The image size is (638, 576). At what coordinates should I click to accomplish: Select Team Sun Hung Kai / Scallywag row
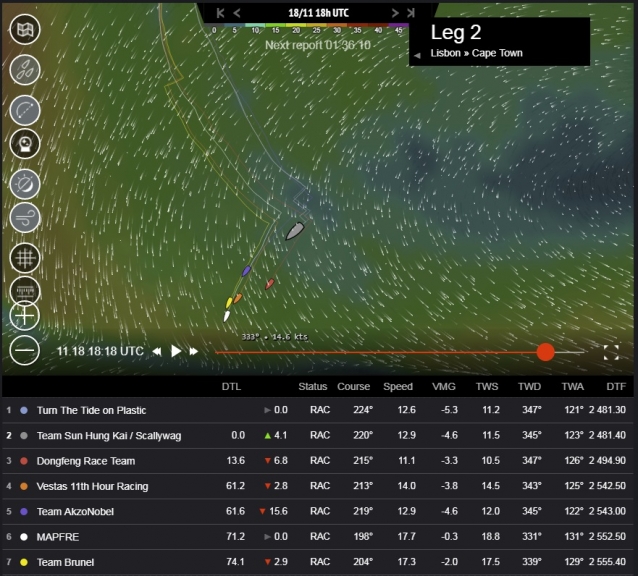pyautogui.click(x=318, y=435)
